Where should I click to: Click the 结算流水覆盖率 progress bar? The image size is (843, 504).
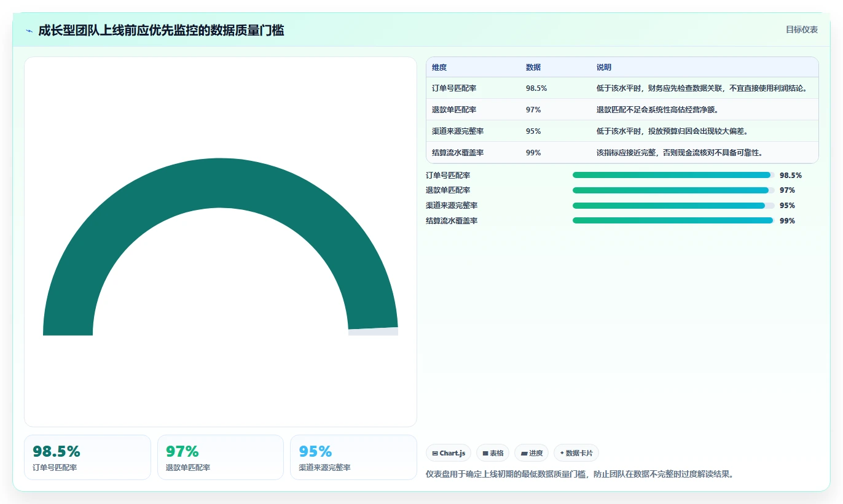click(x=673, y=220)
